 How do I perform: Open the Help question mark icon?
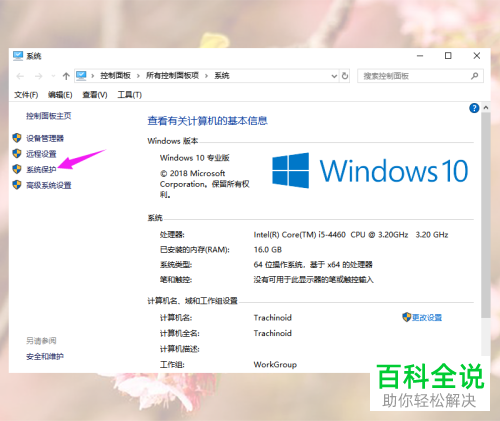(474, 108)
